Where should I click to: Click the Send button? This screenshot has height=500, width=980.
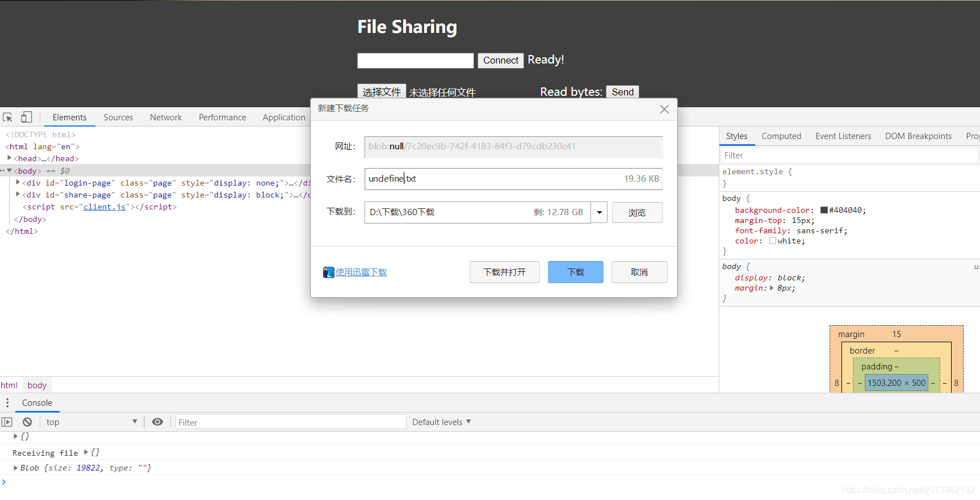pos(622,92)
